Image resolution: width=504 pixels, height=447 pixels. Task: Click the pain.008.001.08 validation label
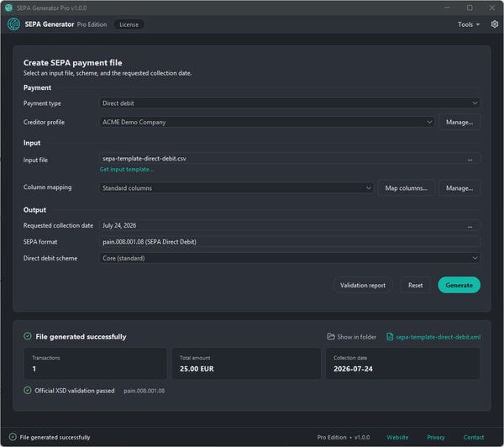pos(144,391)
